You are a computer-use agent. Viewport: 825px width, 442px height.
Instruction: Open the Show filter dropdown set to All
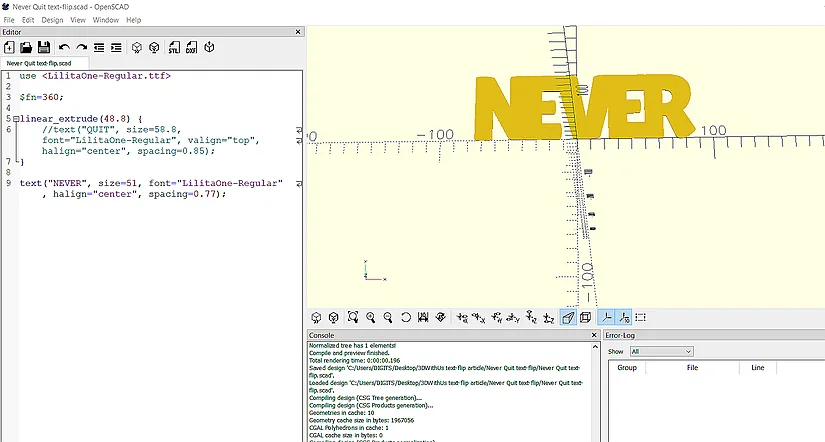point(661,351)
